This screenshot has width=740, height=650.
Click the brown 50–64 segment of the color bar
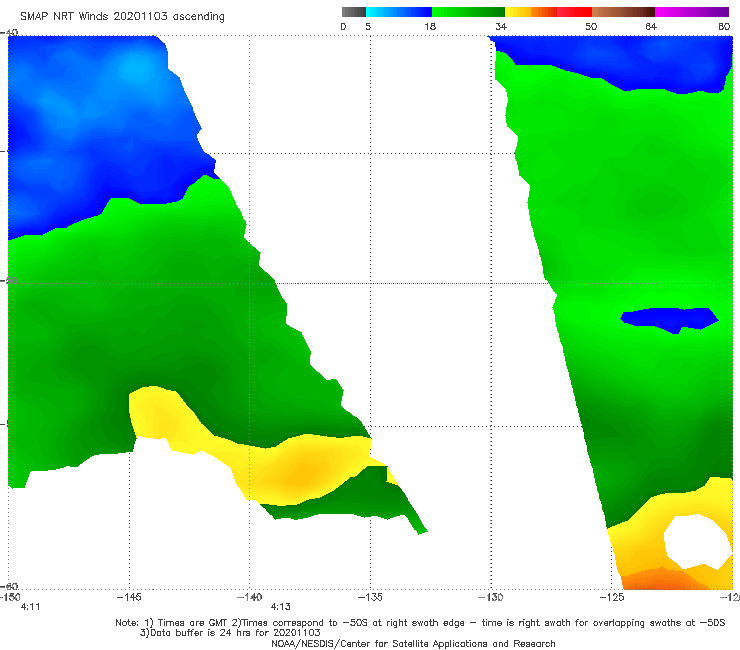coord(623,12)
